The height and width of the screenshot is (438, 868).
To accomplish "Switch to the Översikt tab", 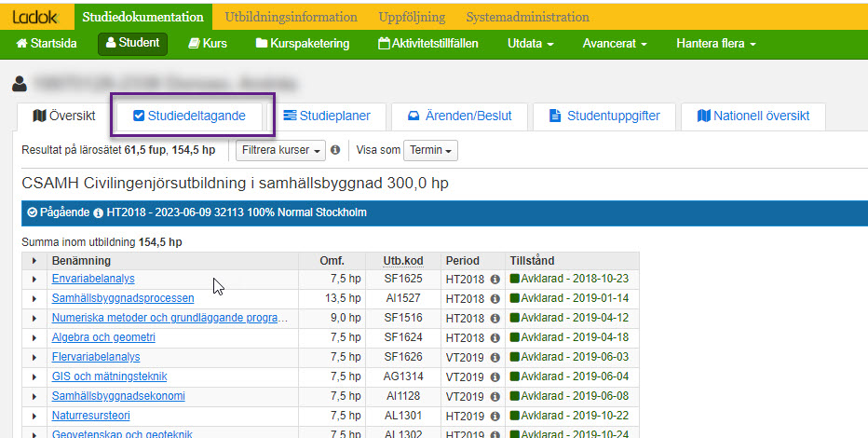I will [63, 116].
